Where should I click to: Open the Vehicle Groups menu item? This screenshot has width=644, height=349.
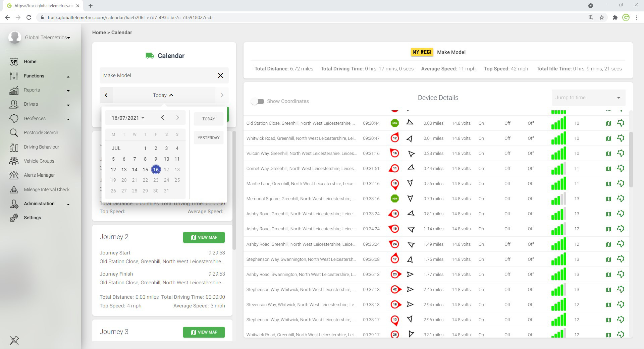point(39,161)
